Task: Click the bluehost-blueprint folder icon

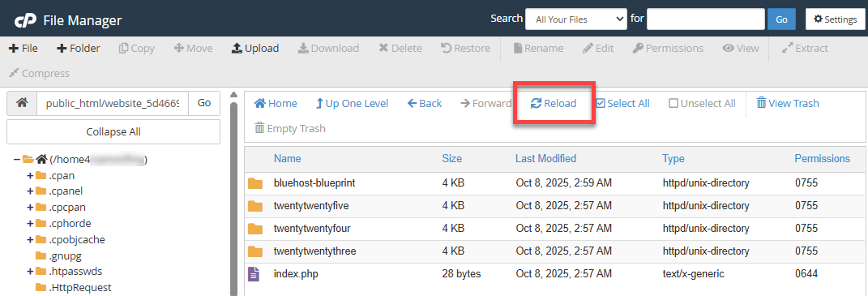Action: pyautogui.click(x=255, y=183)
